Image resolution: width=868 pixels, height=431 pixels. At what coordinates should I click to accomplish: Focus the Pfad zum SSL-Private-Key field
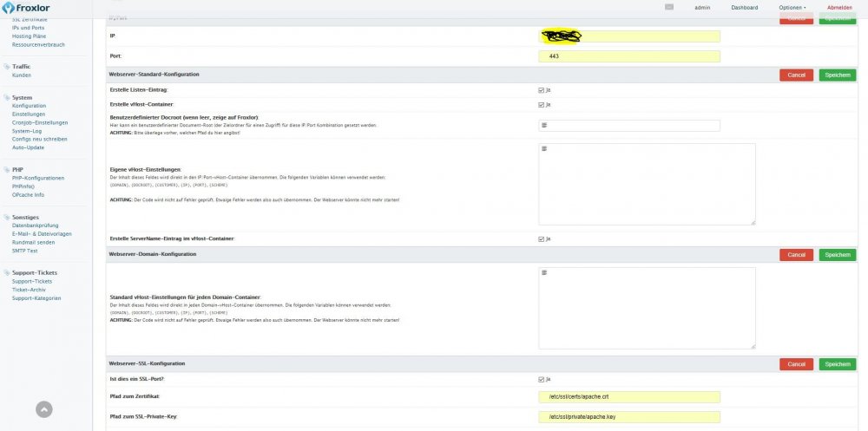[x=628, y=417]
